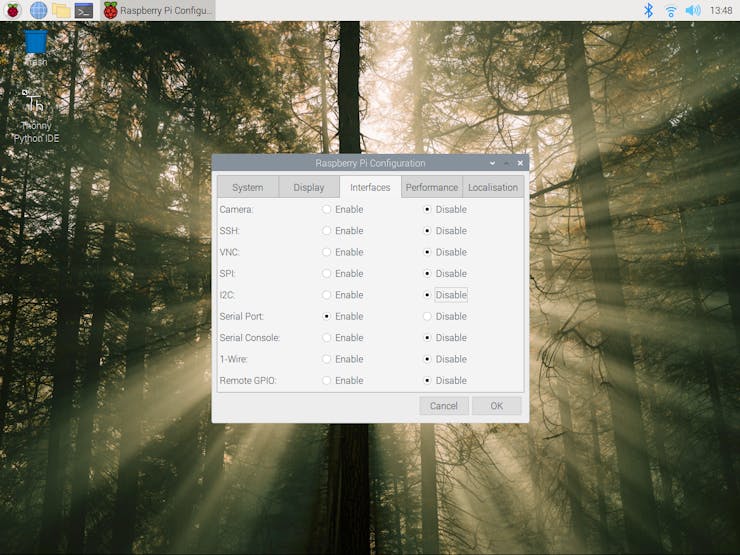The width and height of the screenshot is (740, 555).
Task: Open the Bluetooth tray icon
Action: coord(648,10)
